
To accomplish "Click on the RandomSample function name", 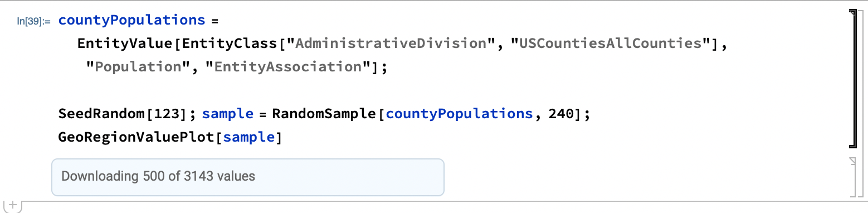I will pyautogui.click(x=324, y=114).
